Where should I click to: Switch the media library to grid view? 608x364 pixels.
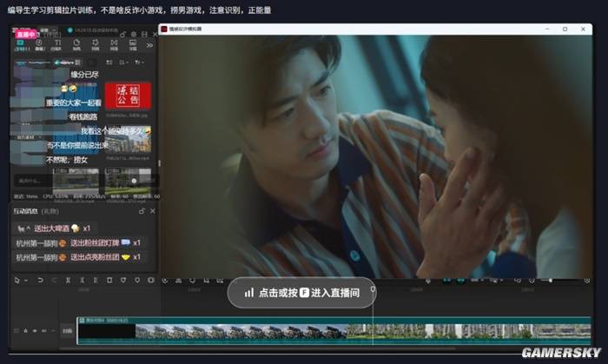(109, 63)
